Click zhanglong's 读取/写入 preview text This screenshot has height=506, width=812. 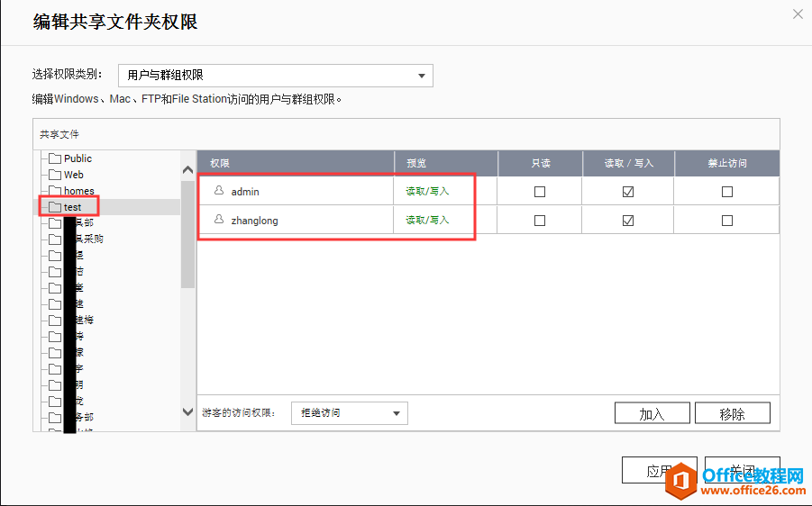427,220
